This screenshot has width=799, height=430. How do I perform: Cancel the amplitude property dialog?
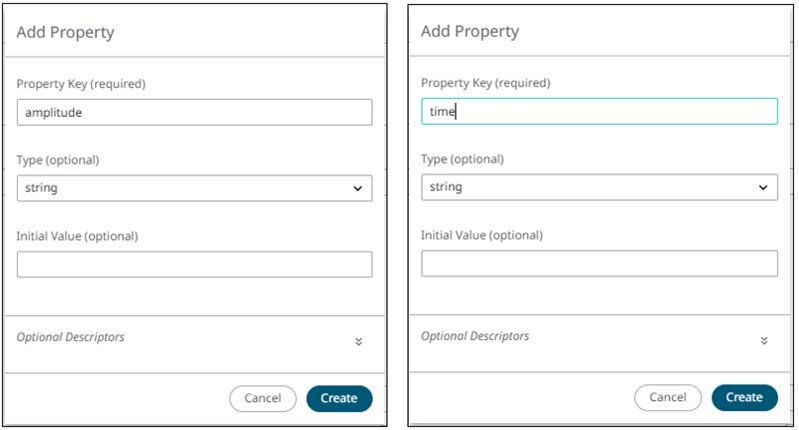click(262, 398)
